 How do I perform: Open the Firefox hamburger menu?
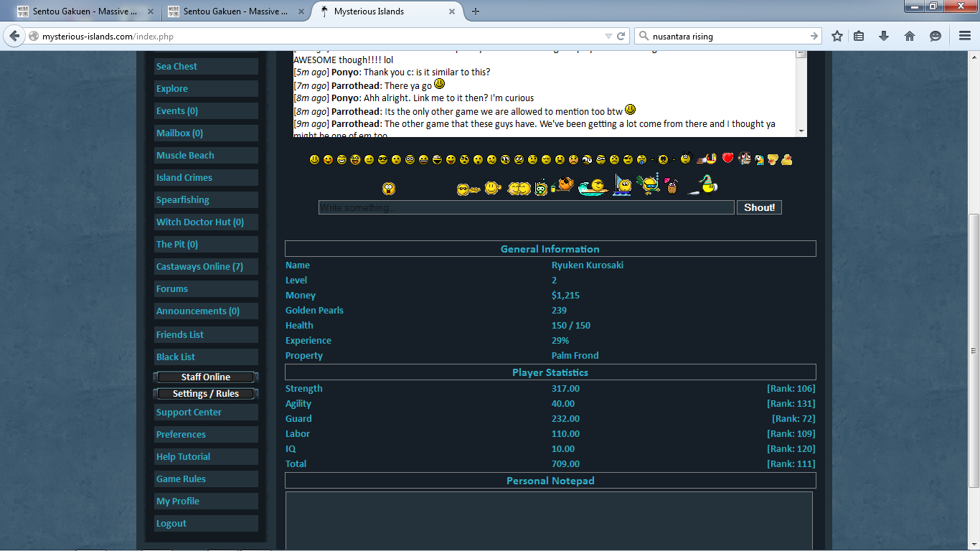pos(964,36)
